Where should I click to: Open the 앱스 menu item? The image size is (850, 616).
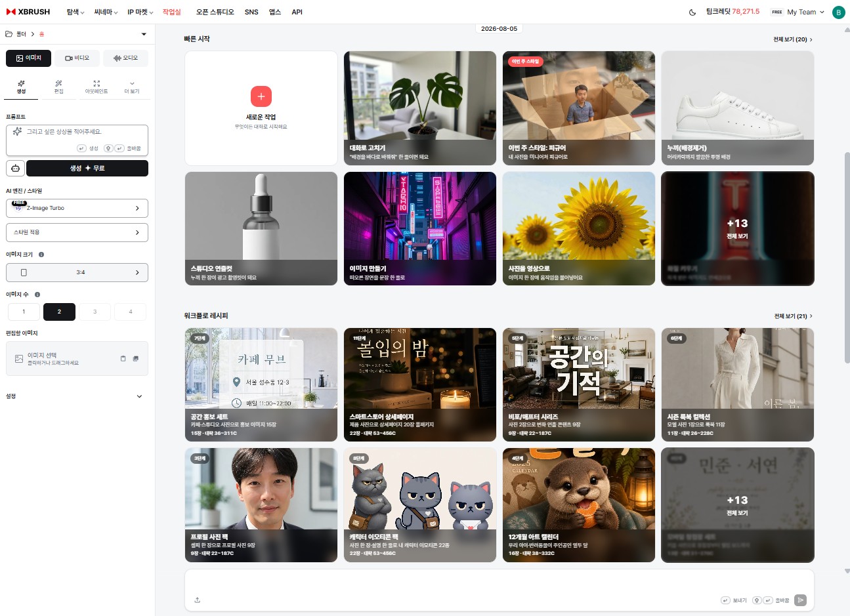275,12
